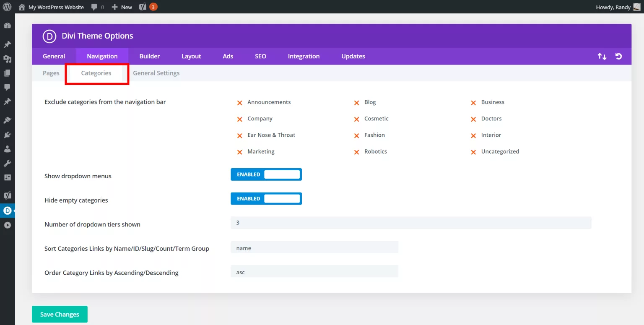Focus the Sort Categories Links field
This screenshot has width=644, height=325.
(314, 247)
